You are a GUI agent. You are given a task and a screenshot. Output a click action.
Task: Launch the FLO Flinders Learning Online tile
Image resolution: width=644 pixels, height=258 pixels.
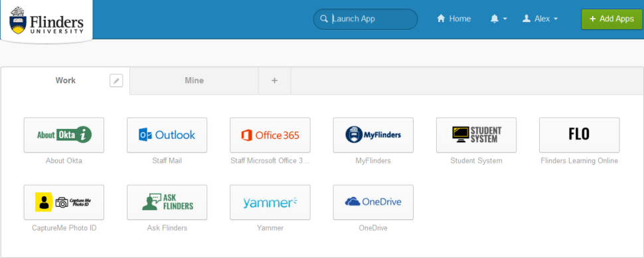pos(580,135)
